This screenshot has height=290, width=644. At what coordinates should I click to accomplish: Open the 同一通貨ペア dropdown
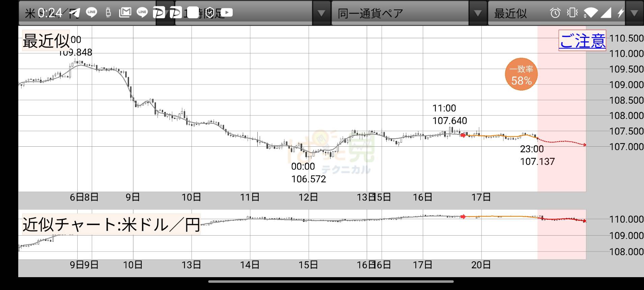400,13
